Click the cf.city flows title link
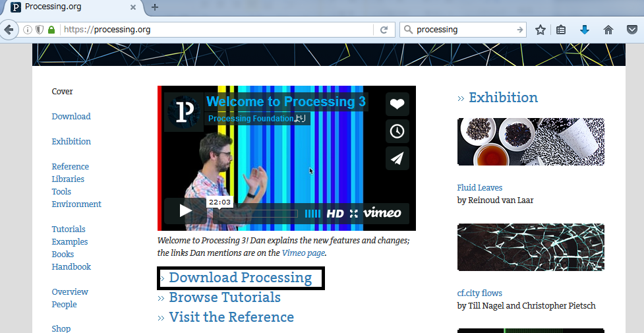 pos(480,293)
